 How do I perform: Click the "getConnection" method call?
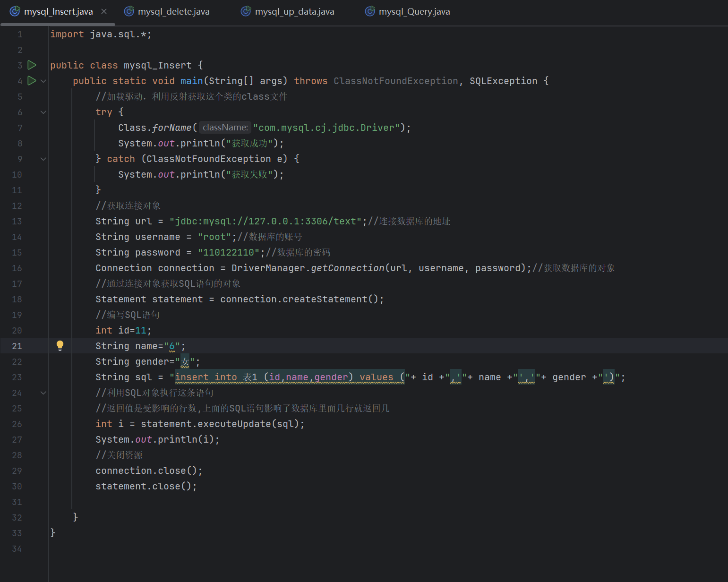(x=348, y=268)
